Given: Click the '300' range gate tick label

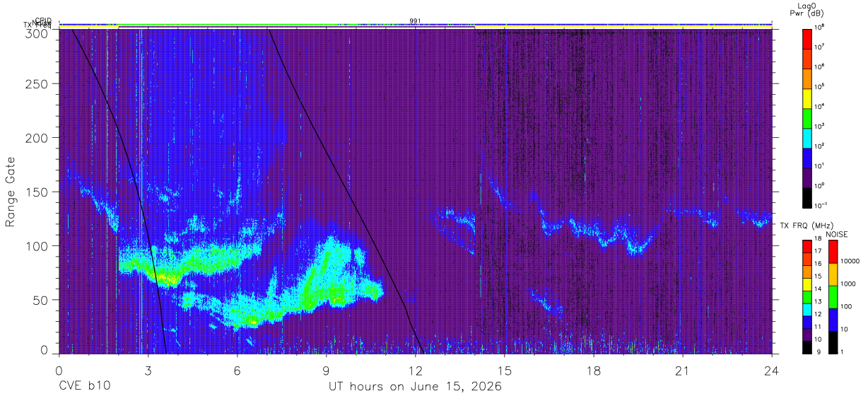Looking at the screenshot, I should [35, 33].
